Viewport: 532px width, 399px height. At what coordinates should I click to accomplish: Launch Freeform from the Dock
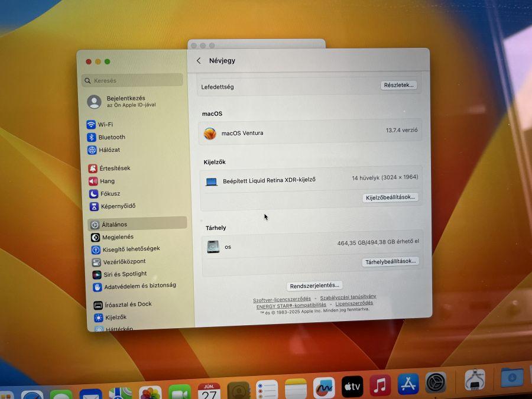(324, 387)
